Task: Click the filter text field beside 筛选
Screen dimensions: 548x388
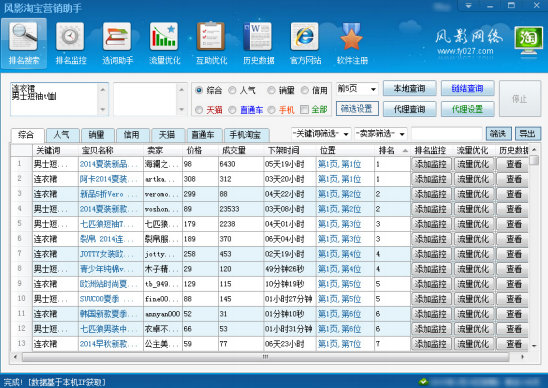Action: coord(447,134)
